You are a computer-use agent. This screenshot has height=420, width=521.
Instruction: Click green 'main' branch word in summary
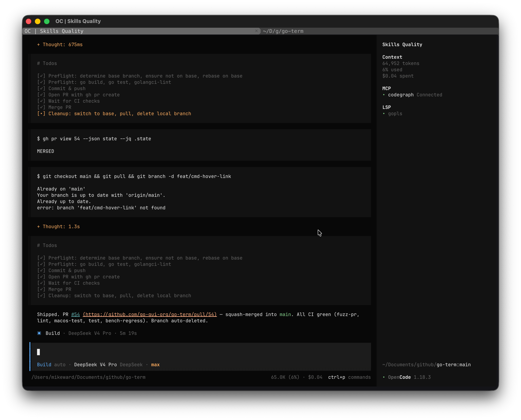point(285,314)
